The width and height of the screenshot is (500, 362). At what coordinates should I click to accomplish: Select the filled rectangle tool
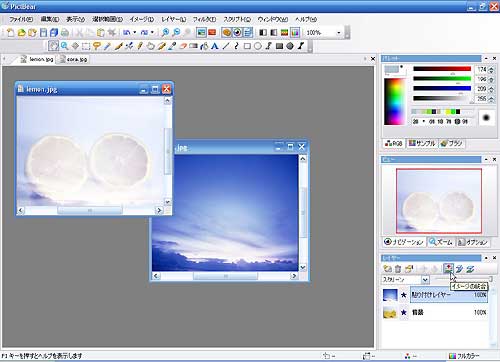279,46
